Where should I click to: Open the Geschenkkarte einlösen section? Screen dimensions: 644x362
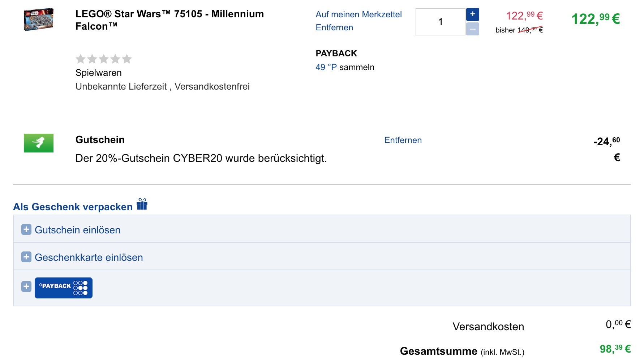89,258
